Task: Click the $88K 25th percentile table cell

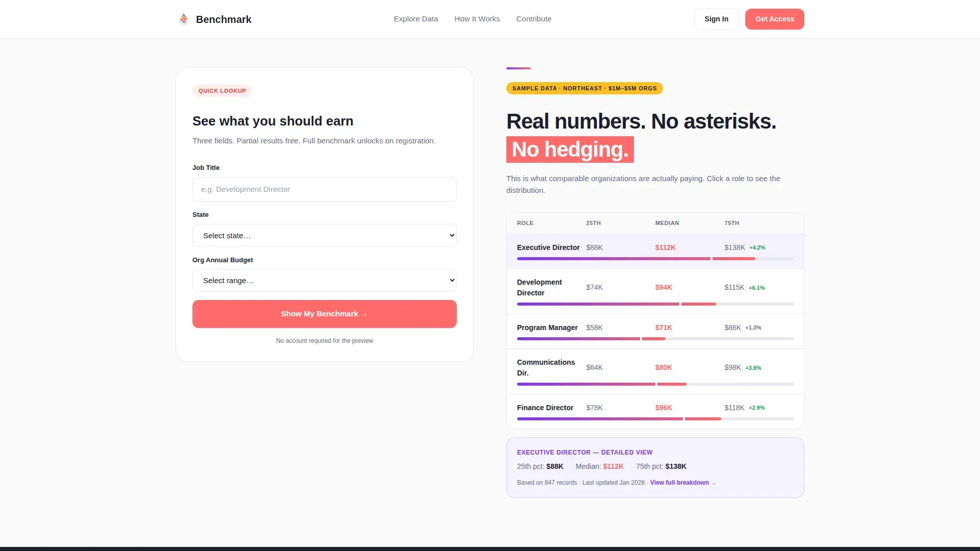Action: click(x=595, y=247)
